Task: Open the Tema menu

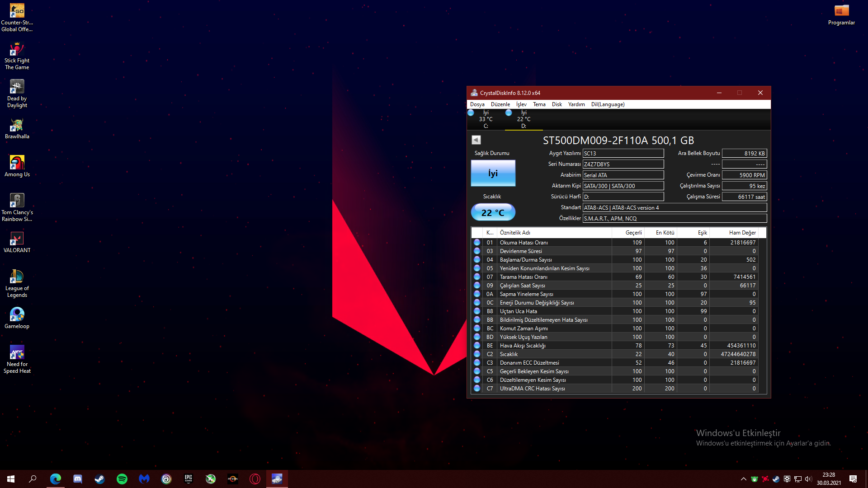Action: point(539,104)
